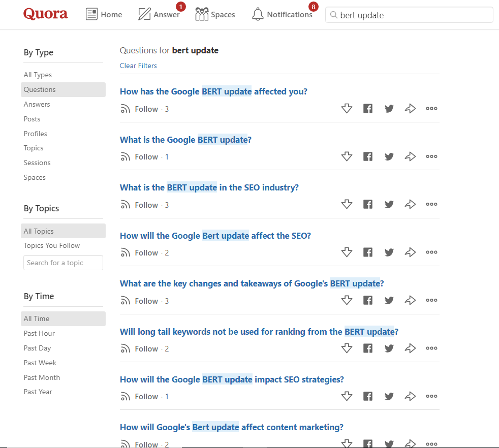Open the question about Google's BERT key changes

point(252,283)
